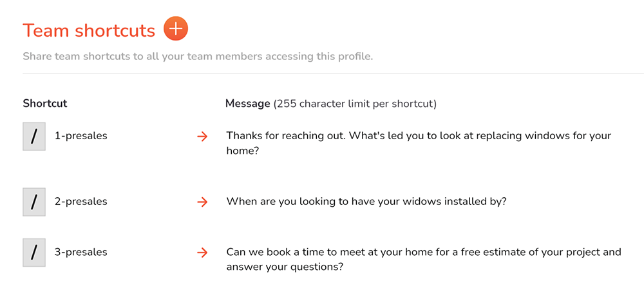Click the slash box beside 1-presales
The image size is (644, 299).
pos(34,137)
